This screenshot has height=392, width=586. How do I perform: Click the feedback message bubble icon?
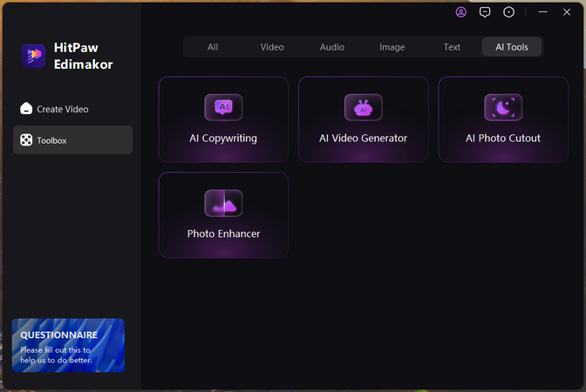485,12
